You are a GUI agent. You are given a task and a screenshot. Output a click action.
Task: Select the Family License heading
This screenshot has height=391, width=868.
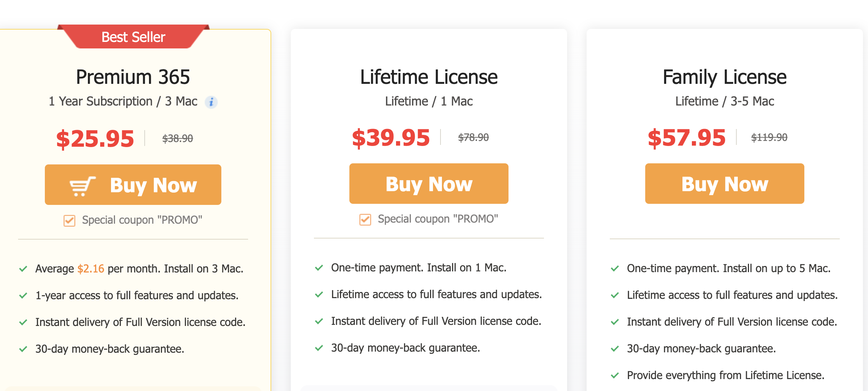point(725,77)
